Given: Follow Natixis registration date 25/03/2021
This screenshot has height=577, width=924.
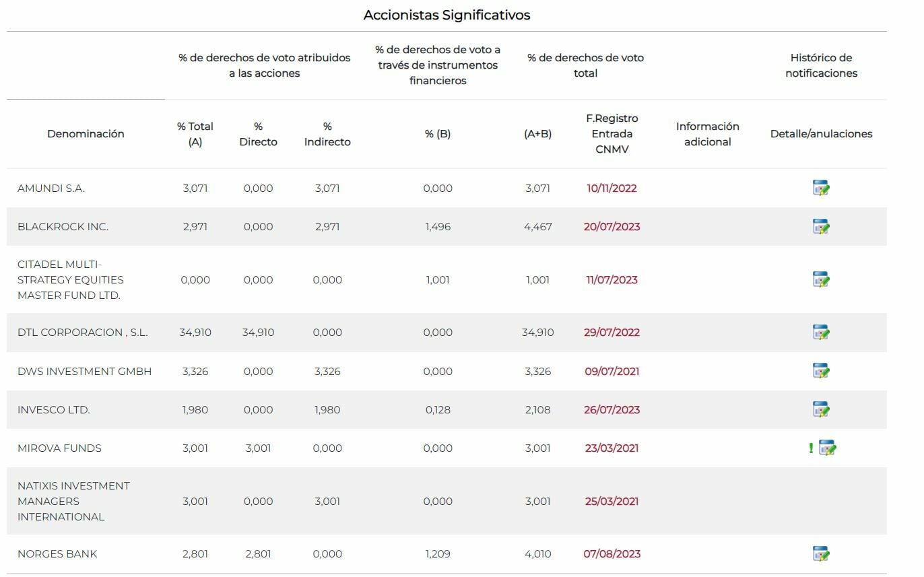Looking at the screenshot, I should pyautogui.click(x=612, y=501).
